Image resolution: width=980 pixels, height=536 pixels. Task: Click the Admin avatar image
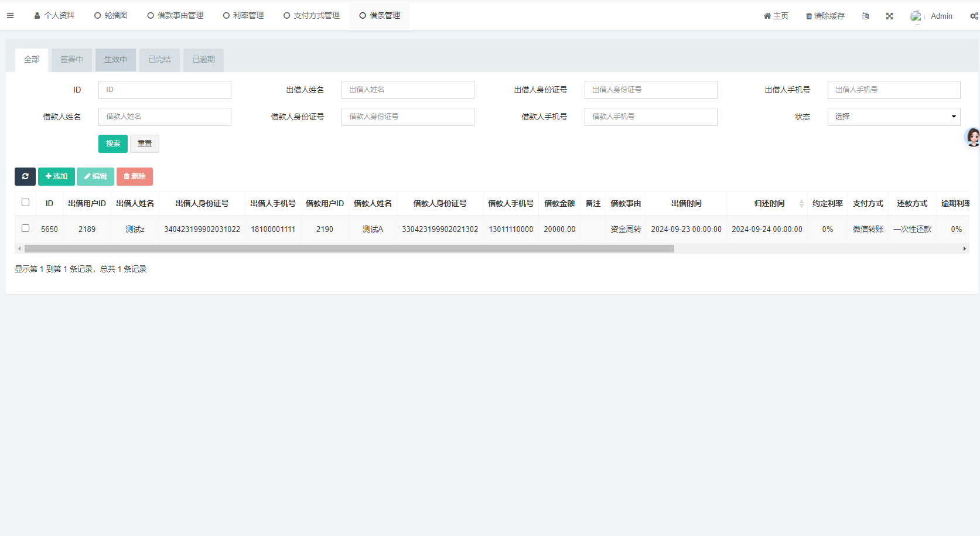(x=916, y=16)
